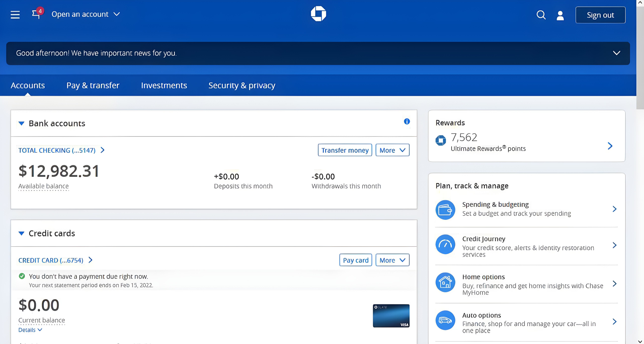Expand the important news banner chevron

coord(616,53)
